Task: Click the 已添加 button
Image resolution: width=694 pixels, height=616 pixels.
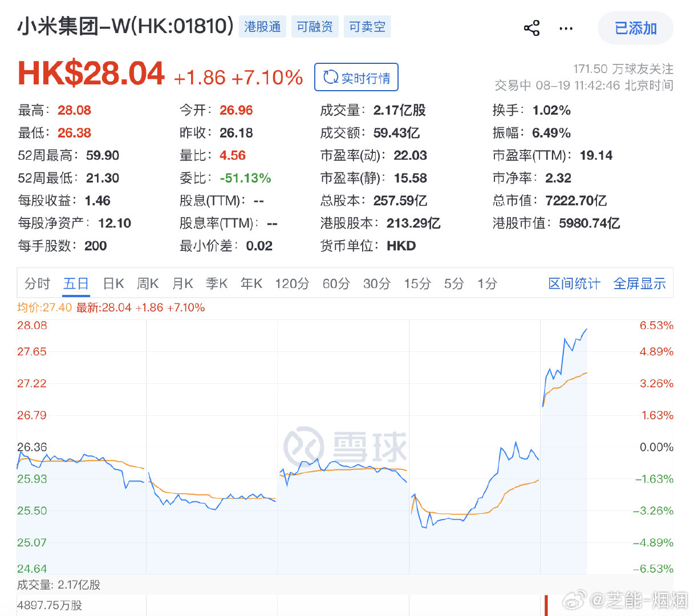Action: coord(635,28)
